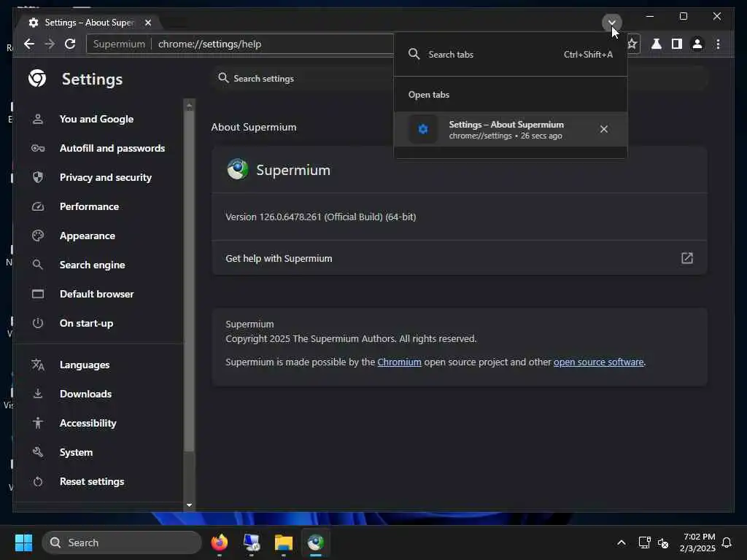
Task: Click the accessibility figure icon
Action: [38, 423]
